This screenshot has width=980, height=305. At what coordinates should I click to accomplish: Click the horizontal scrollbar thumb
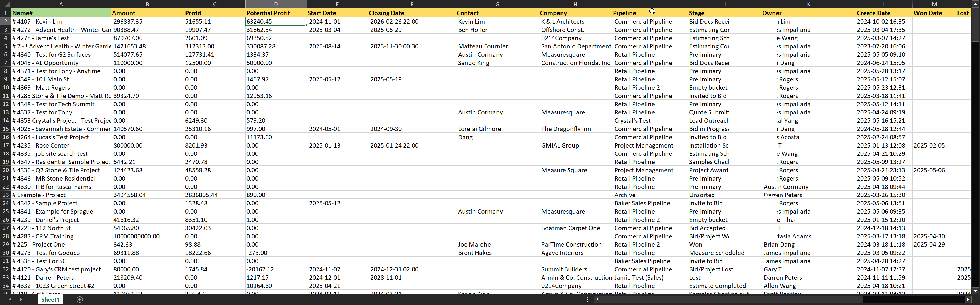[x=732, y=300]
